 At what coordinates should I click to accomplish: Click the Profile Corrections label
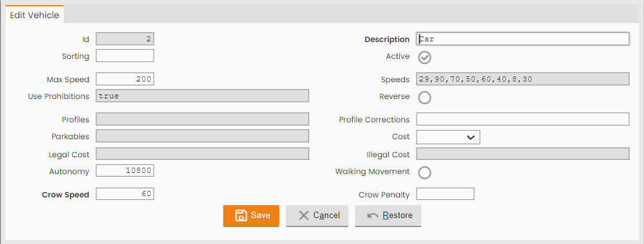(374, 120)
